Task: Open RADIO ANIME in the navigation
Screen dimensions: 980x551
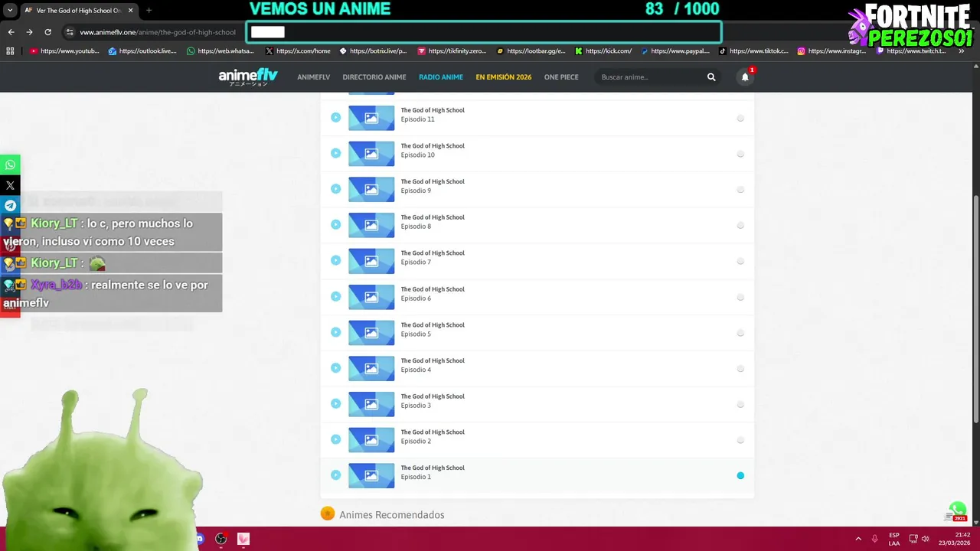Action: (441, 77)
